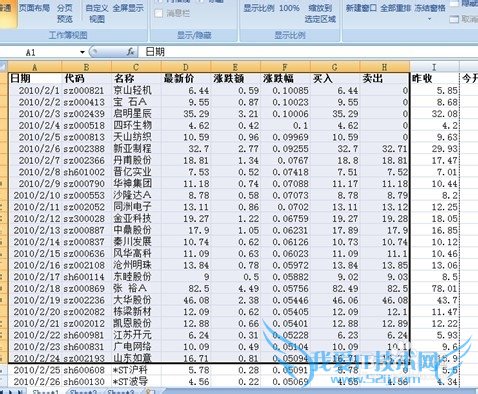Image resolution: width=478 pixels, height=394 pixels.
Task: Click the 涨跌幅 header cell
Action: tap(285, 78)
